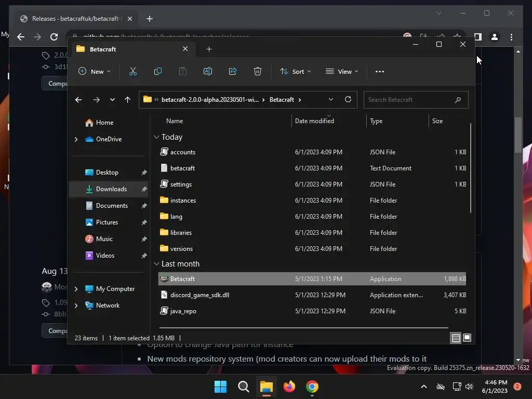Add a new File Explorer tab
The width and height of the screenshot is (532, 399).
point(209,49)
